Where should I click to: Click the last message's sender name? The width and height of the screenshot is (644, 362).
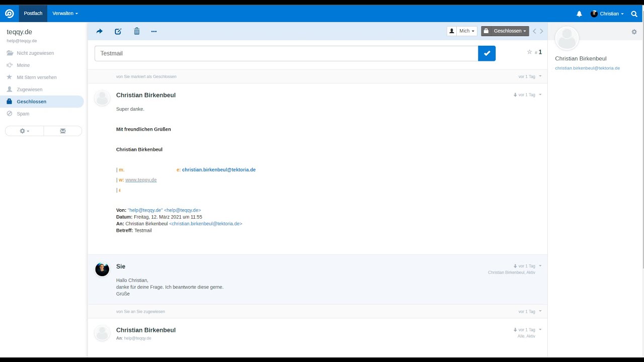[x=146, y=330]
